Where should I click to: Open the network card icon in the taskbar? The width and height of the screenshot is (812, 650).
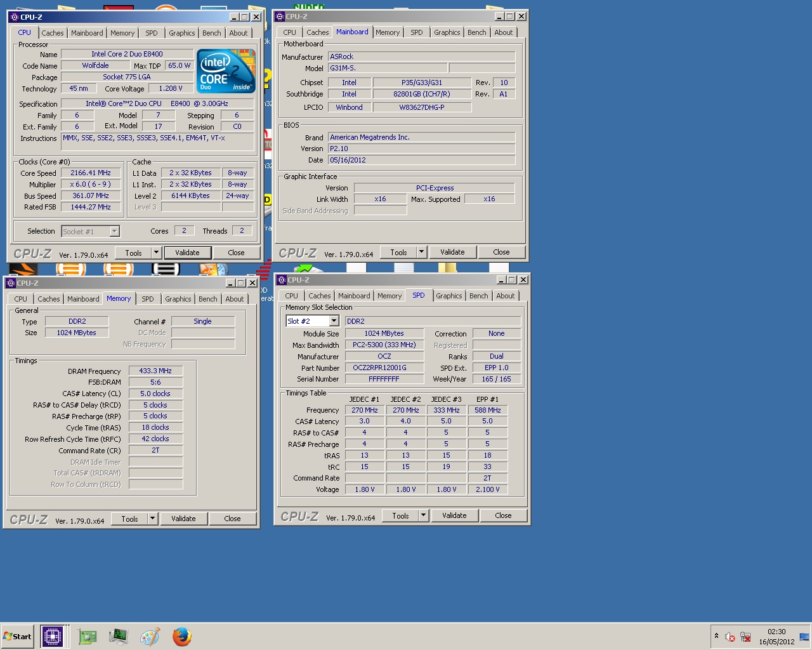point(88,637)
